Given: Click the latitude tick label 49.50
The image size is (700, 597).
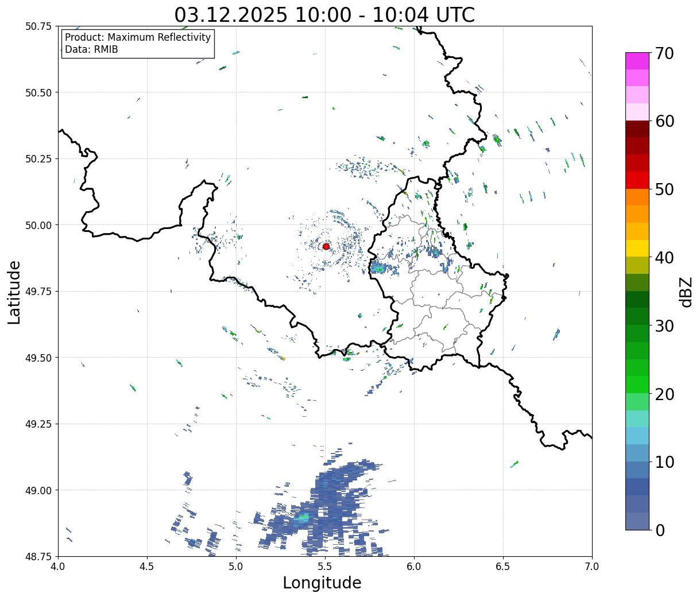Looking at the screenshot, I should pyautogui.click(x=38, y=358).
